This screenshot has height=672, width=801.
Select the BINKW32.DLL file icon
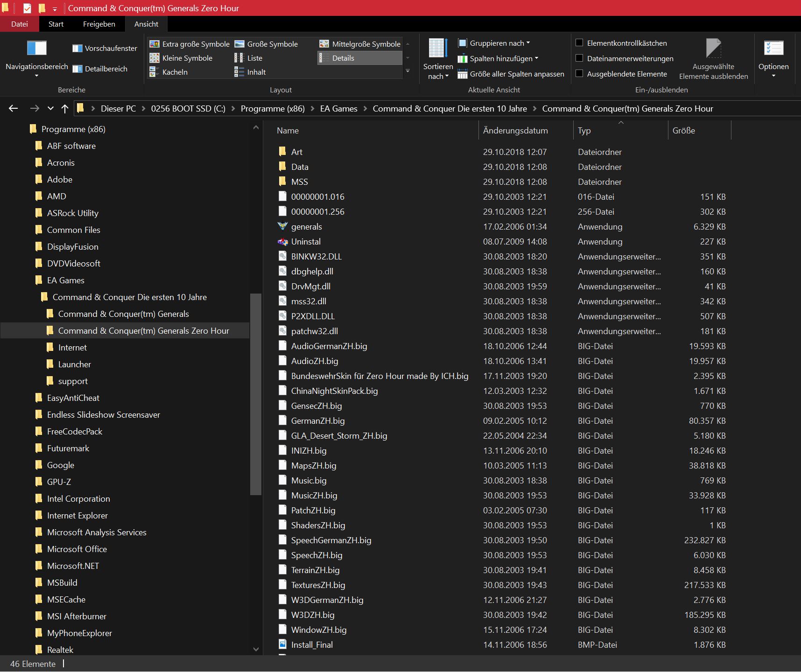point(282,256)
